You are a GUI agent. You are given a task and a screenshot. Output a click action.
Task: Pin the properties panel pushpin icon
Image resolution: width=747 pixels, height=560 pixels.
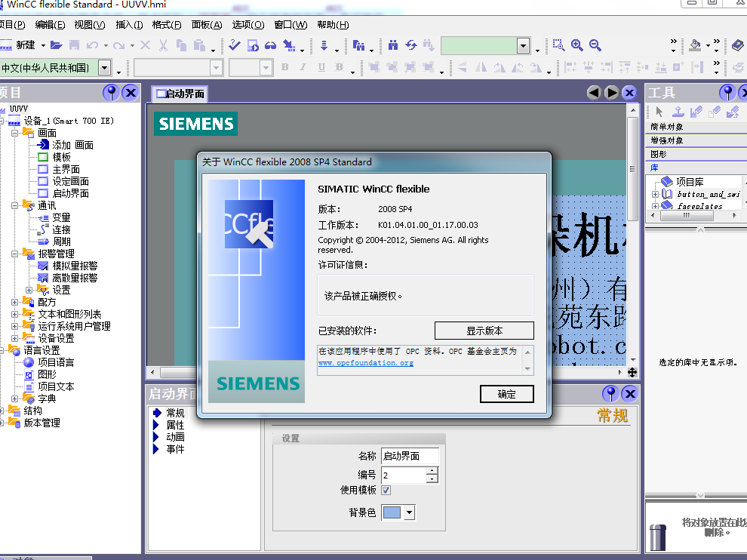[x=610, y=394]
